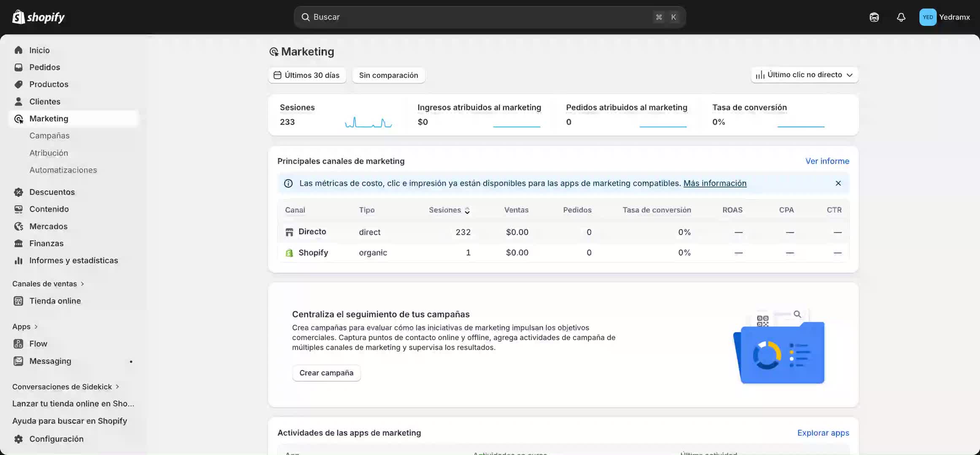Click the Shopify channel name in table

(x=313, y=253)
